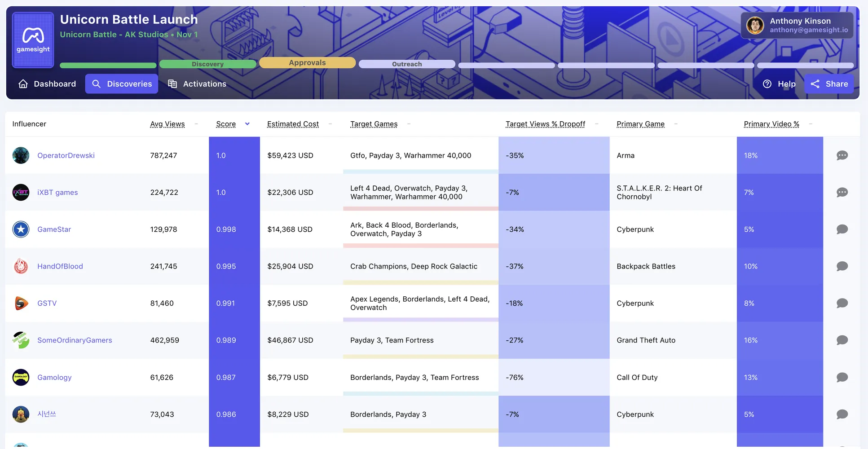Open comment bubble for SomeOrdinaryGamers row

click(x=842, y=340)
